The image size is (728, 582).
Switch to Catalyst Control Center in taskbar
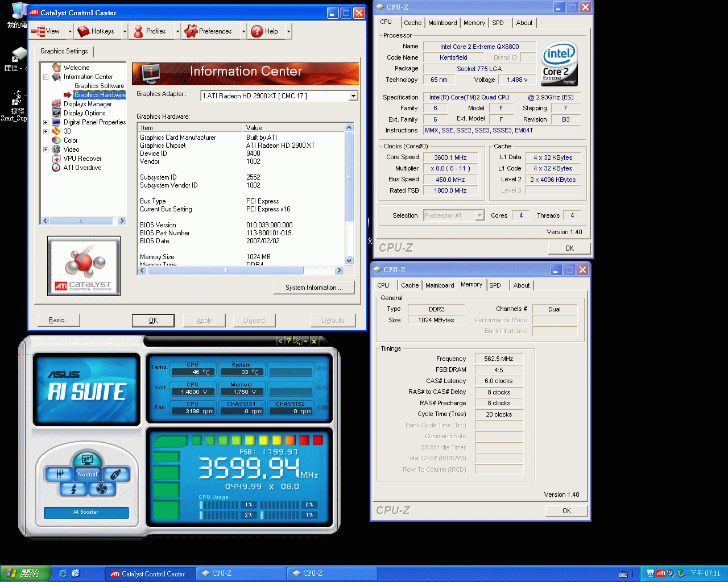(x=150, y=573)
